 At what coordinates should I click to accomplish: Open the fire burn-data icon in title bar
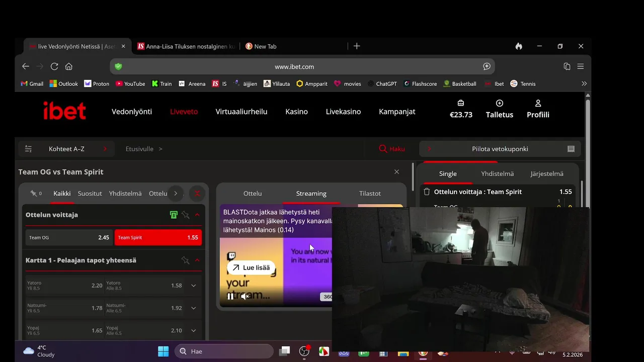(519, 46)
